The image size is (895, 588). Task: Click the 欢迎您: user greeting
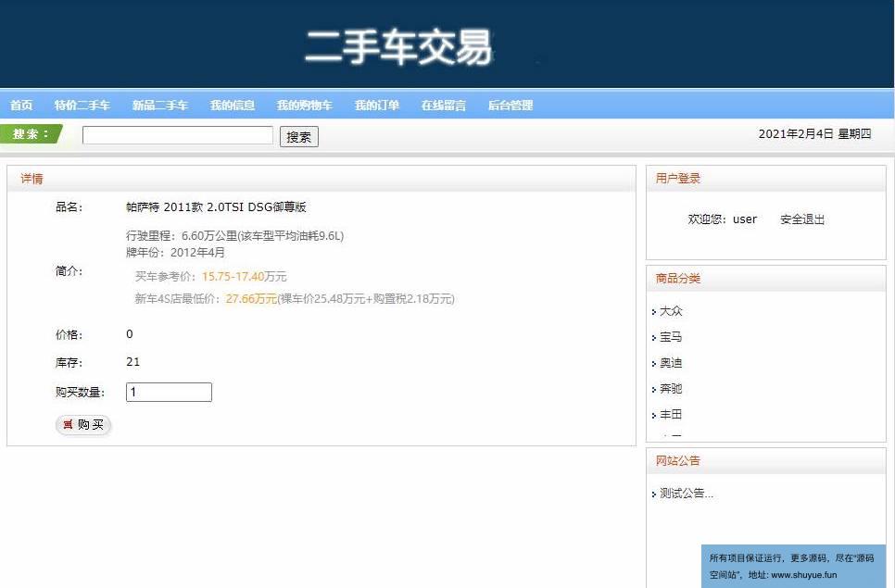point(722,219)
